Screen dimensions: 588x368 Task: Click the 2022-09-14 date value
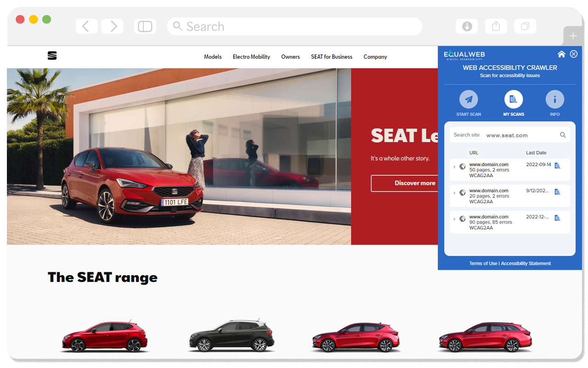coord(538,164)
